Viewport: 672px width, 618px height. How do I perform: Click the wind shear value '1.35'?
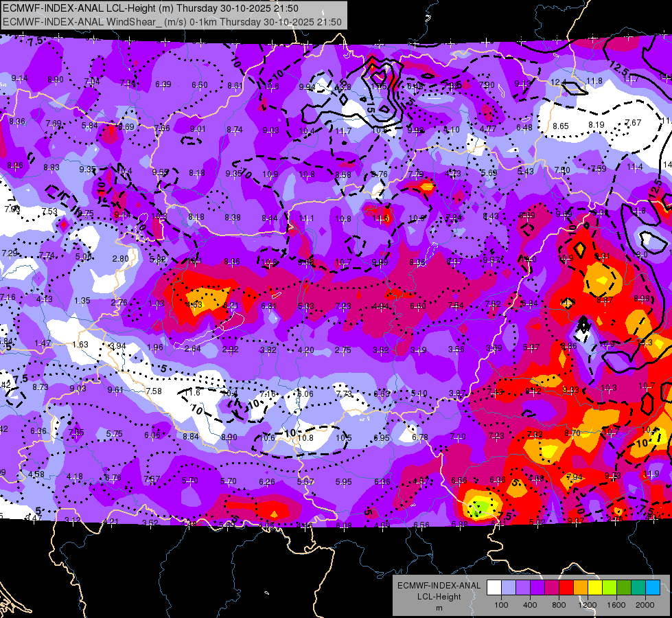click(x=82, y=300)
